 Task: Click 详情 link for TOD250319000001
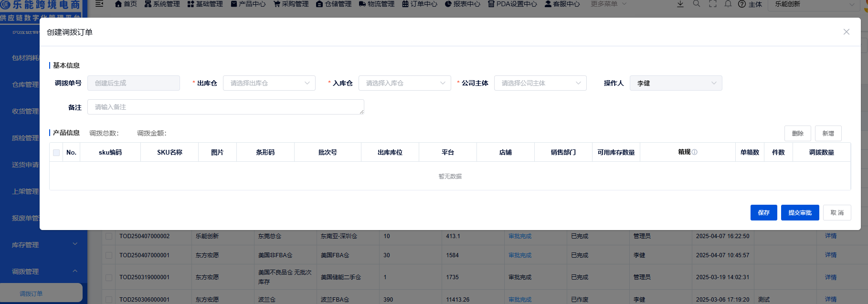[x=831, y=277]
